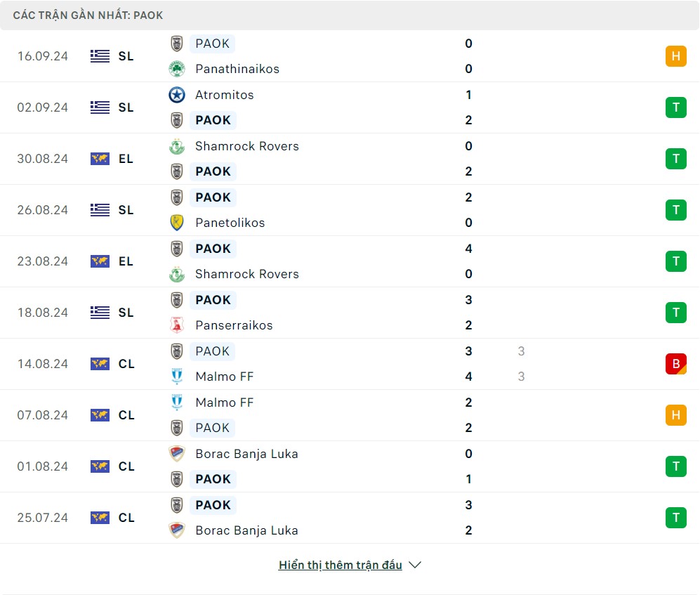Click the Panserraikos club crest icon

(x=176, y=325)
